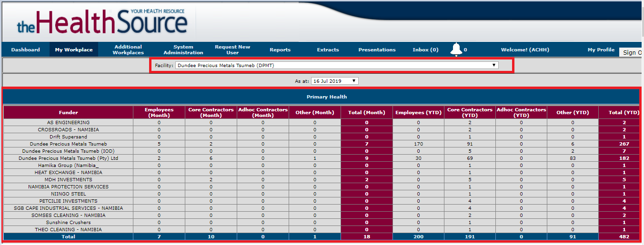Select the NIINGO STEEL funder
Image resolution: width=644 pixels, height=245 pixels.
tap(68, 194)
